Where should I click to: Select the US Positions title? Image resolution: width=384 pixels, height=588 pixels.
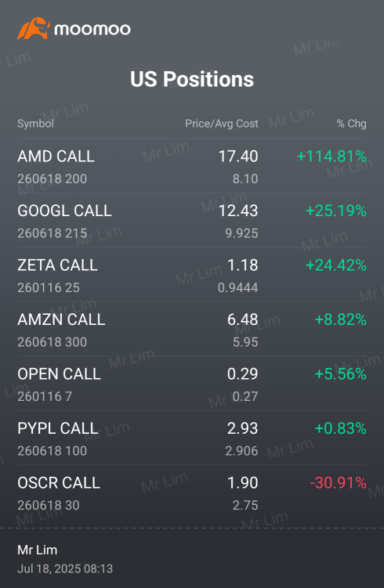(x=192, y=79)
